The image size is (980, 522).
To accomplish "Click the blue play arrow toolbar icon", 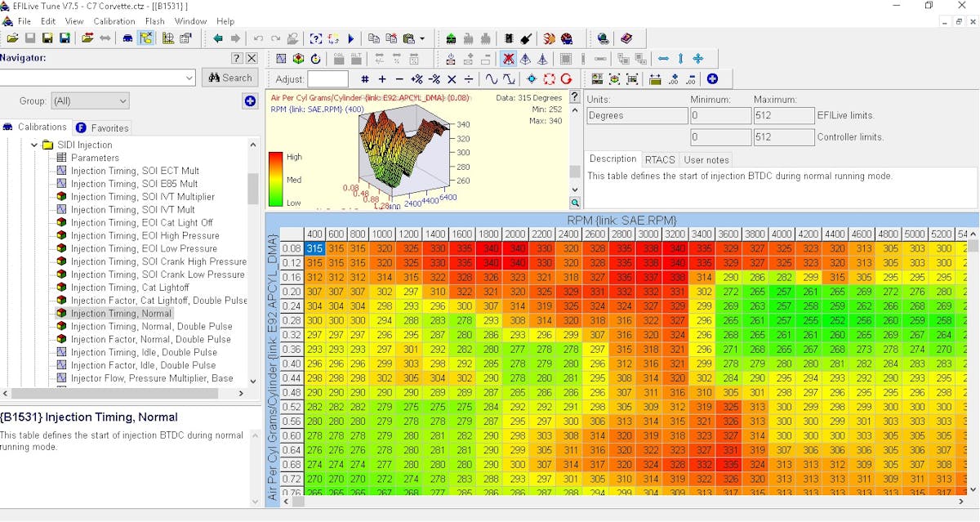I will 351,38.
